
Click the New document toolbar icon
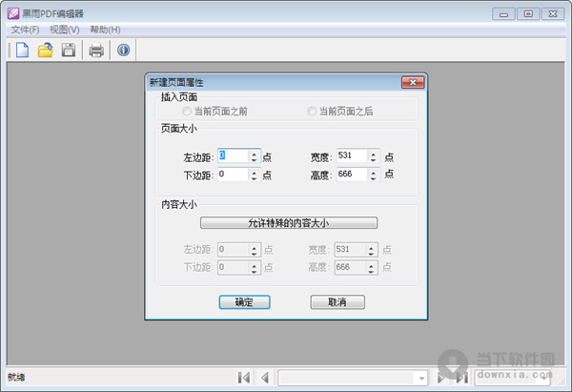pyautogui.click(x=20, y=50)
